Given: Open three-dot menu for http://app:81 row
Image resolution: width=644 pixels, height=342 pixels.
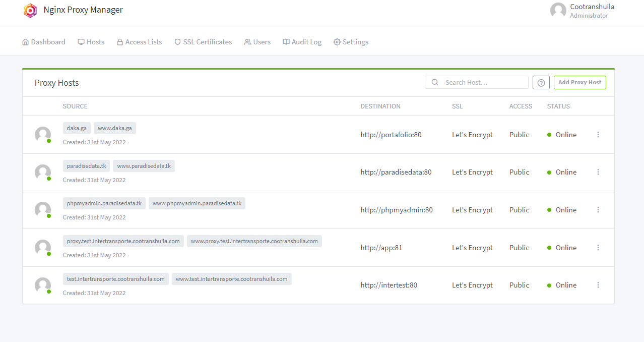Looking at the screenshot, I should 598,248.
